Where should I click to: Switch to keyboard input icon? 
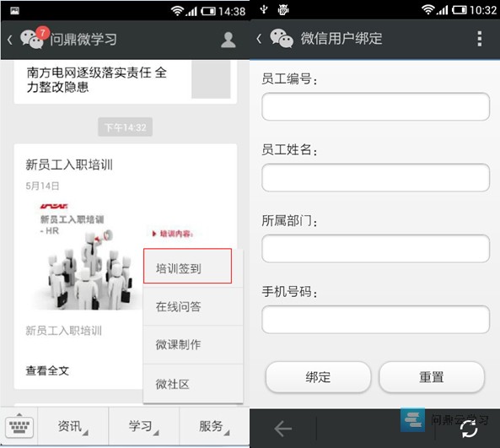(x=19, y=426)
